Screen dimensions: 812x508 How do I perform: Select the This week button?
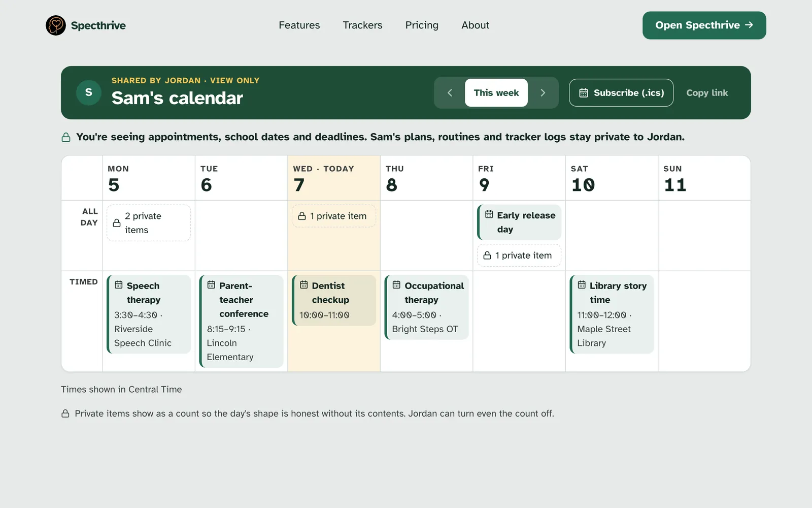(x=496, y=92)
